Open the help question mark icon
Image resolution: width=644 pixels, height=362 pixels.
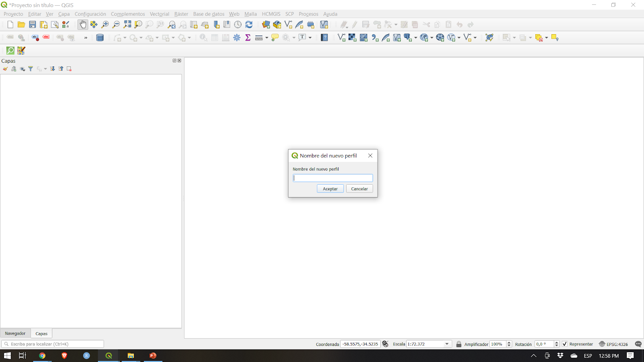pyautogui.click(x=324, y=37)
